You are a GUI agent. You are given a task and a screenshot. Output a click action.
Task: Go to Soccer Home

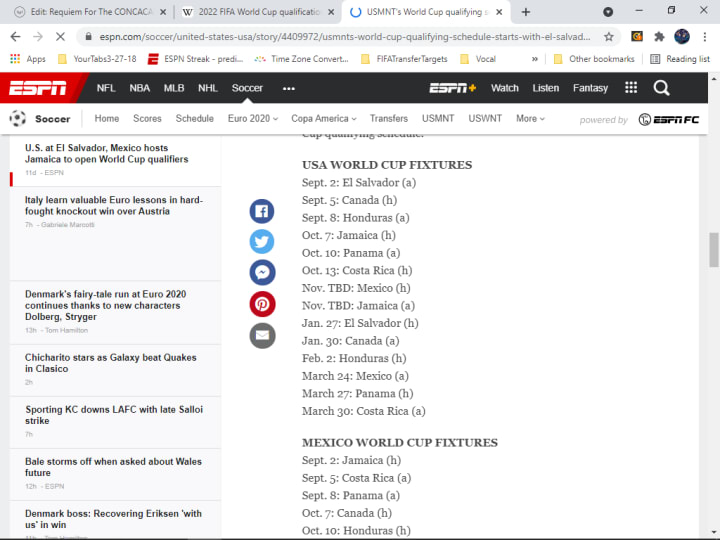[x=107, y=118]
